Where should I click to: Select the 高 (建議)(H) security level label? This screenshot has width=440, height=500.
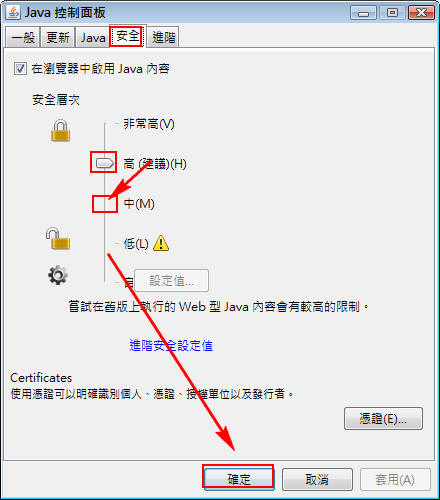click(155, 164)
